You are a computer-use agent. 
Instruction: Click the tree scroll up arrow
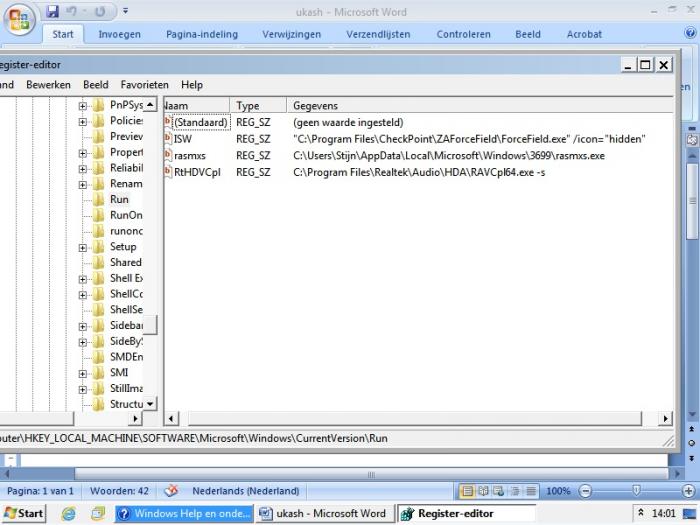click(x=150, y=104)
